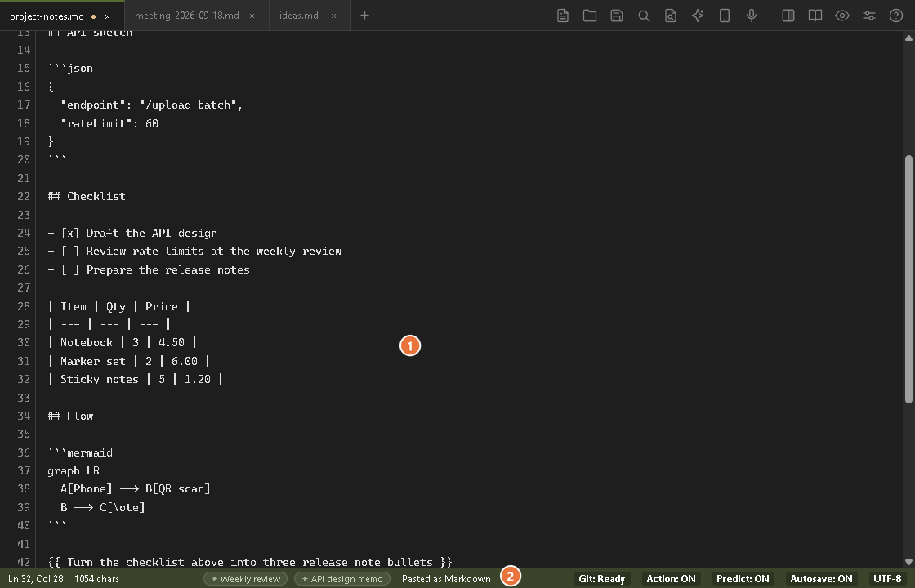The image size is (915, 588).
Task: Open the search-in-file document icon
Action: [x=671, y=16]
